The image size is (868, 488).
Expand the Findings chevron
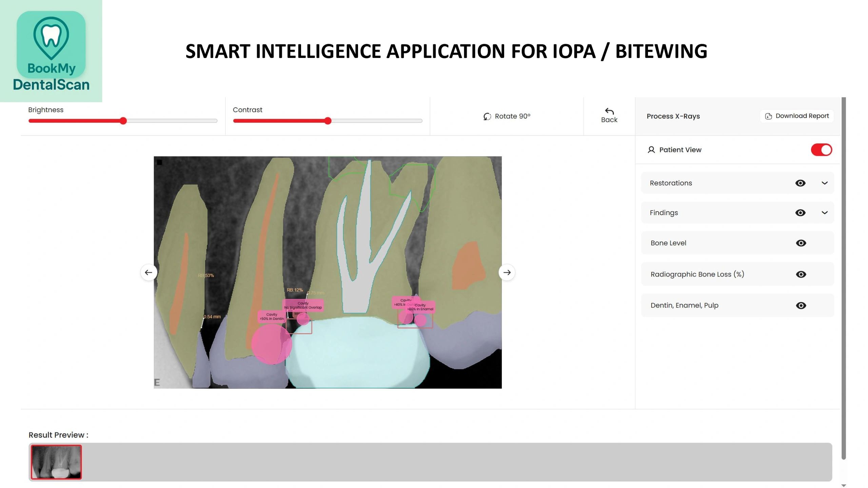825,213
